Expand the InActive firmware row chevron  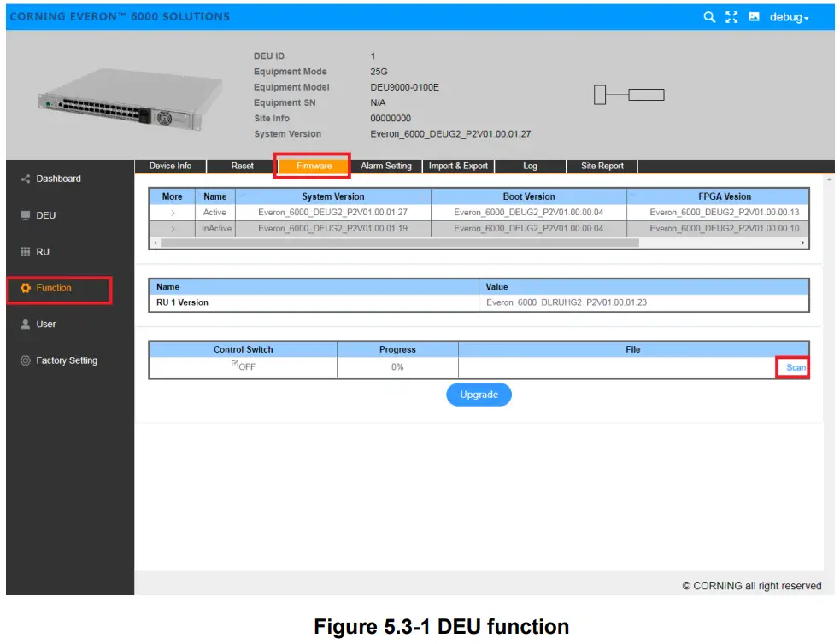173,229
